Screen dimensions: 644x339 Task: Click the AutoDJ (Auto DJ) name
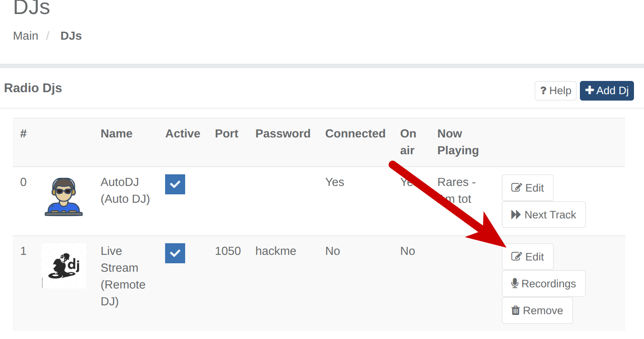pos(125,190)
